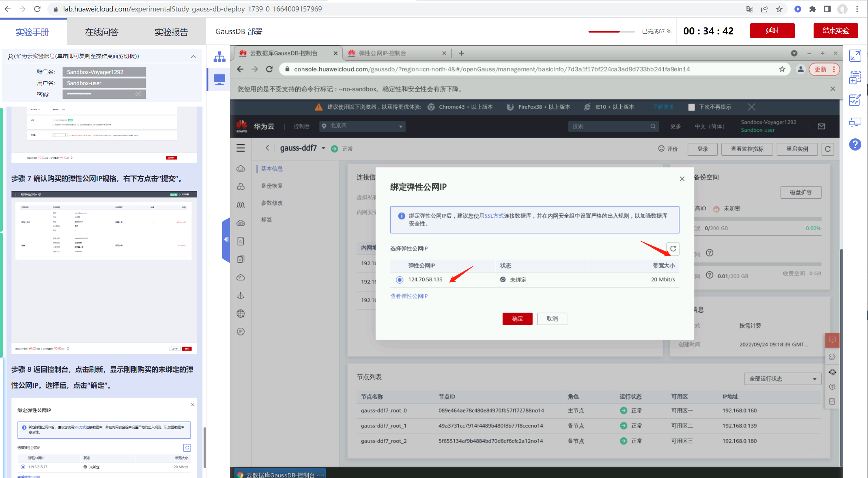
Task: Switch to the 在线问答 (Online Q&A) tab
Action: coord(102,32)
